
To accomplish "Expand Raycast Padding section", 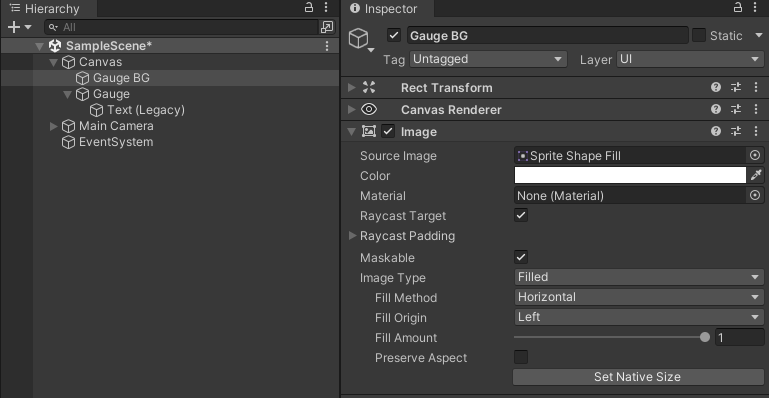I will (352, 236).
